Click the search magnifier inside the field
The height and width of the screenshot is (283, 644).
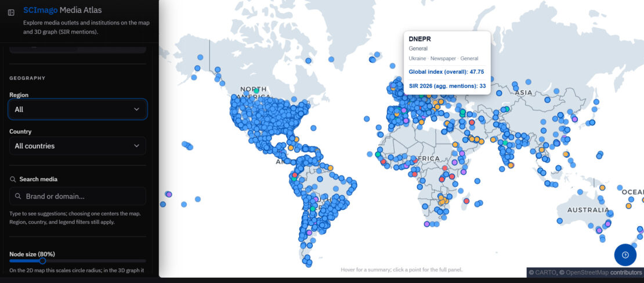pyautogui.click(x=18, y=196)
